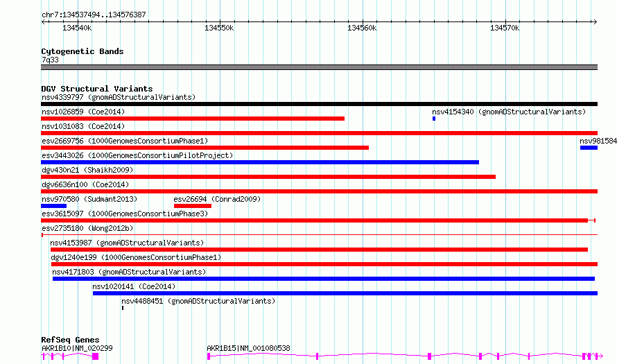The image size is (617, 364).
Task: Open the nsv981584 variant label
Action: [598, 141]
